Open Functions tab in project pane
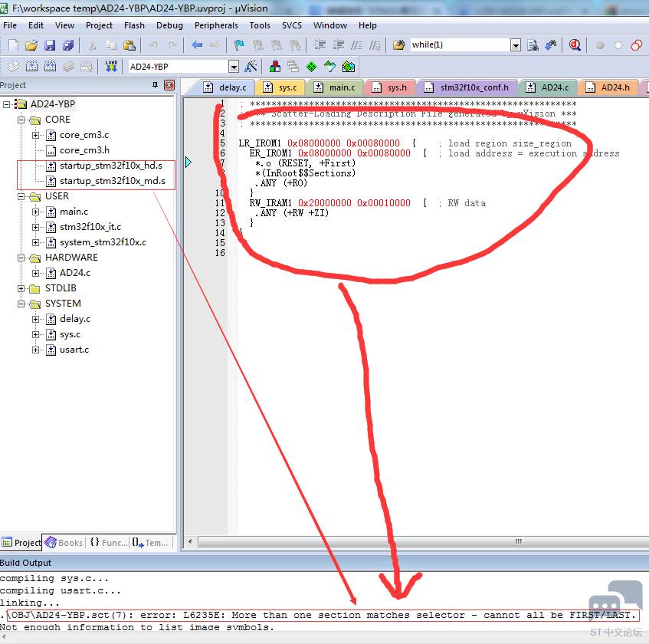Image resolution: width=649 pixels, height=644 pixels. click(x=109, y=543)
